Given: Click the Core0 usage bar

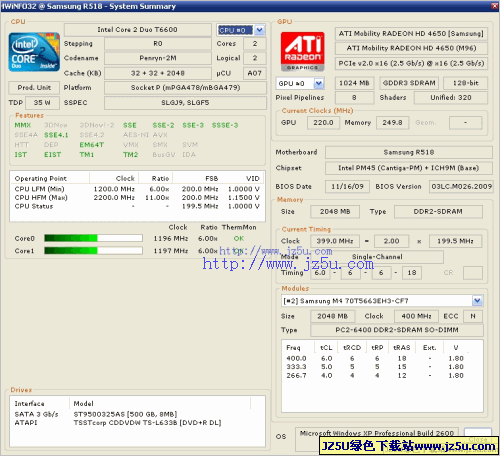Looking at the screenshot, I should (x=93, y=238).
